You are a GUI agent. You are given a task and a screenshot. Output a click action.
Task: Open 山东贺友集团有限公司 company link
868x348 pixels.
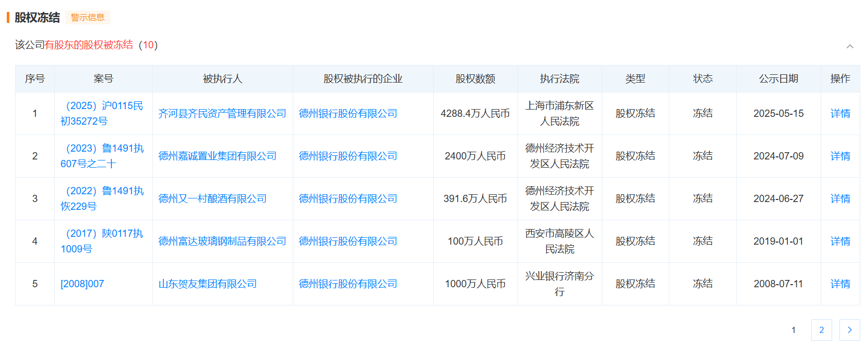[208, 284]
